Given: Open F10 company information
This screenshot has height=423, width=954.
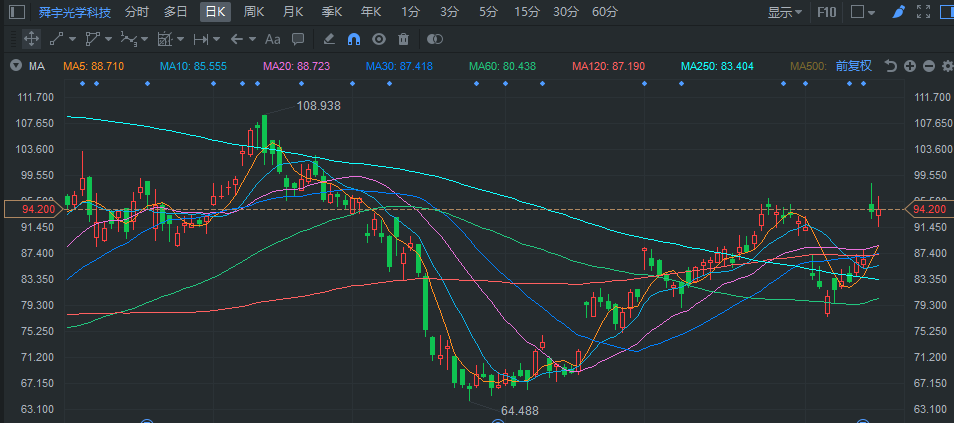Looking at the screenshot, I should [827, 12].
